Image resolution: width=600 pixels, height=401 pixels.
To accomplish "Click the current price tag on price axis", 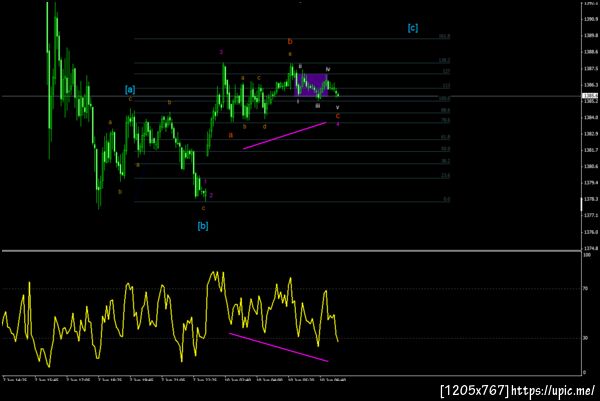I will click(590, 96).
